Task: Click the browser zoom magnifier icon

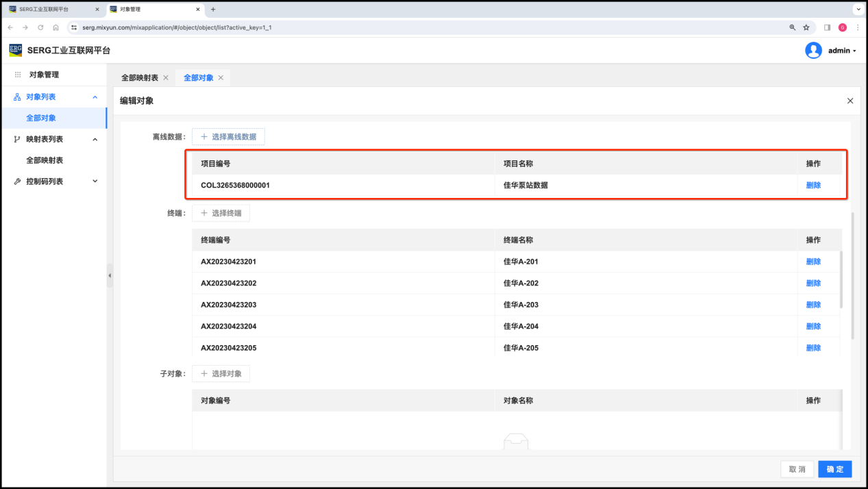Action: coord(793,27)
